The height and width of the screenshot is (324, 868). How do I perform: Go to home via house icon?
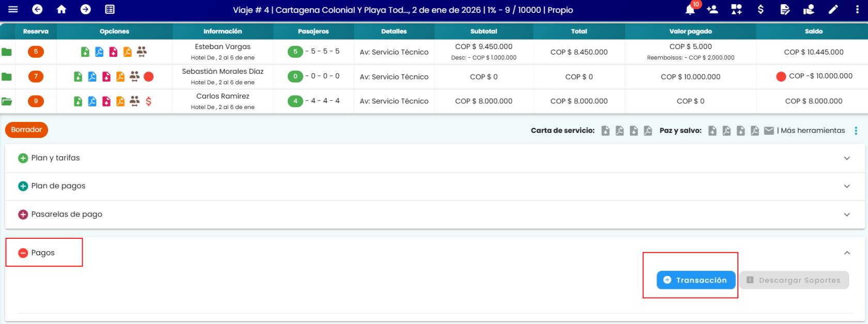coord(61,9)
